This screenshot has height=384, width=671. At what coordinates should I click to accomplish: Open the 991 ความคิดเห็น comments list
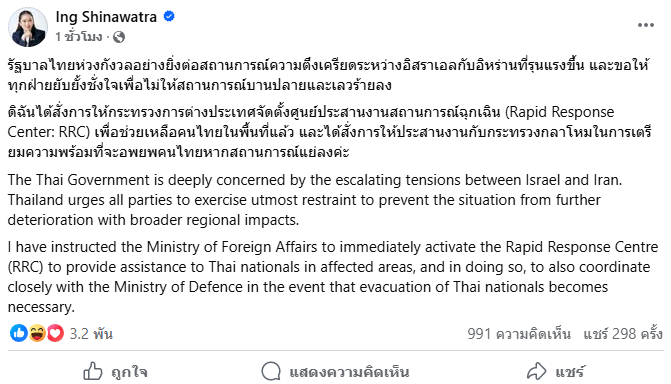(519, 333)
